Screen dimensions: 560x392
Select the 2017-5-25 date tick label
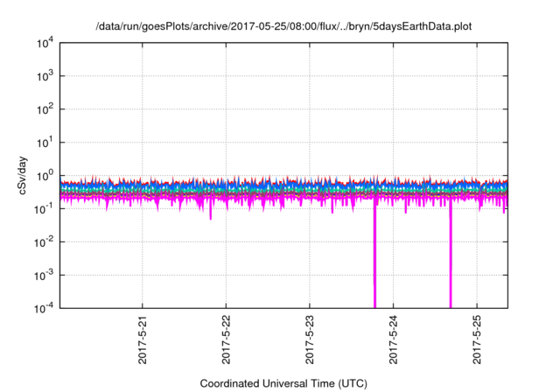coord(476,339)
